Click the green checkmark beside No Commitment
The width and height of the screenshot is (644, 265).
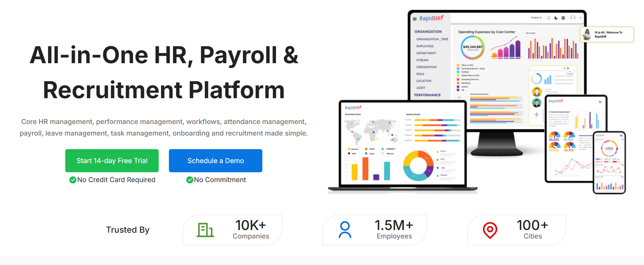[190, 180]
